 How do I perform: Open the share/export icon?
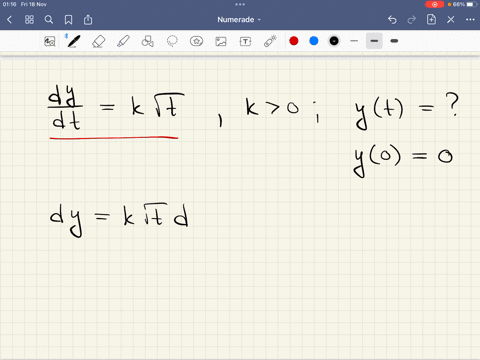point(88,20)
